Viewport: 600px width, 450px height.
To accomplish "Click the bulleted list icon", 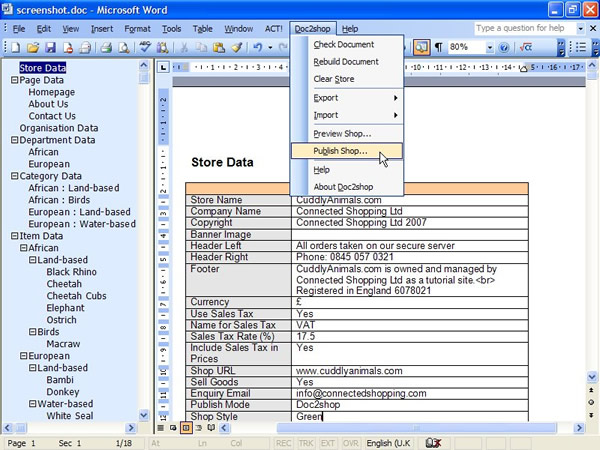I will coord(581,47).
